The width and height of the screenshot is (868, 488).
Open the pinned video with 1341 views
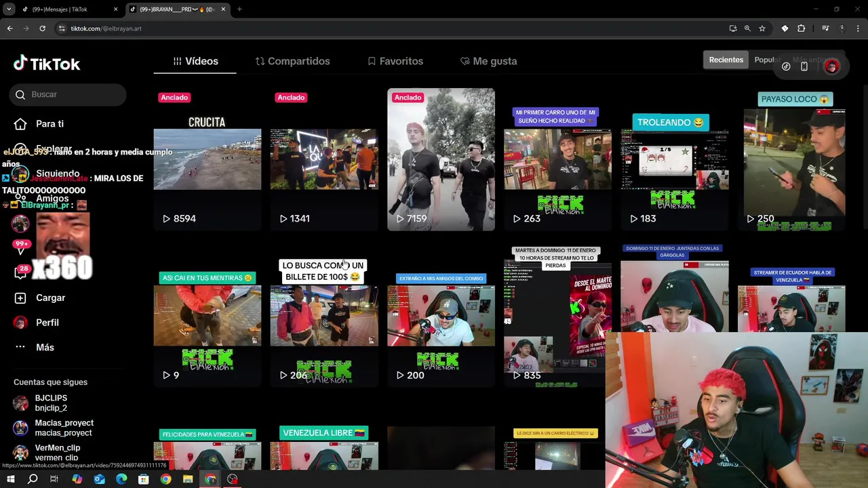[x=324, y=159]
